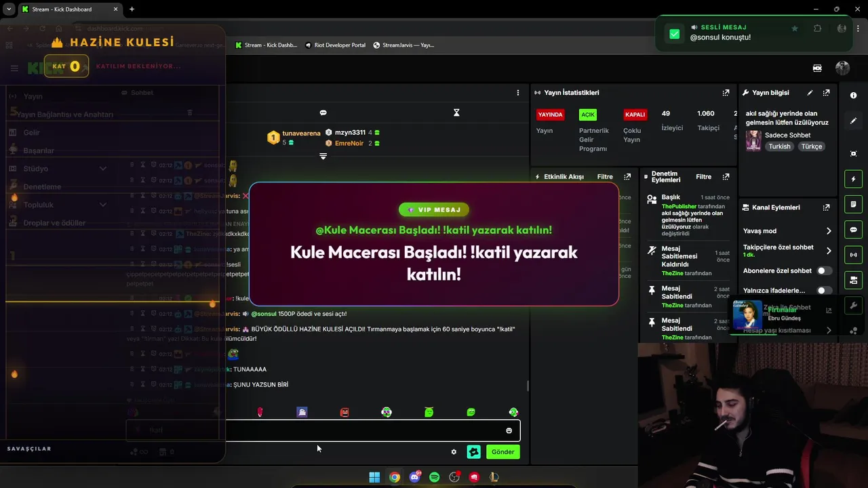Screen dimensions: 868x488
Task: Expand Hesap yaşı kısıtlaması settings
Action: 829,330
